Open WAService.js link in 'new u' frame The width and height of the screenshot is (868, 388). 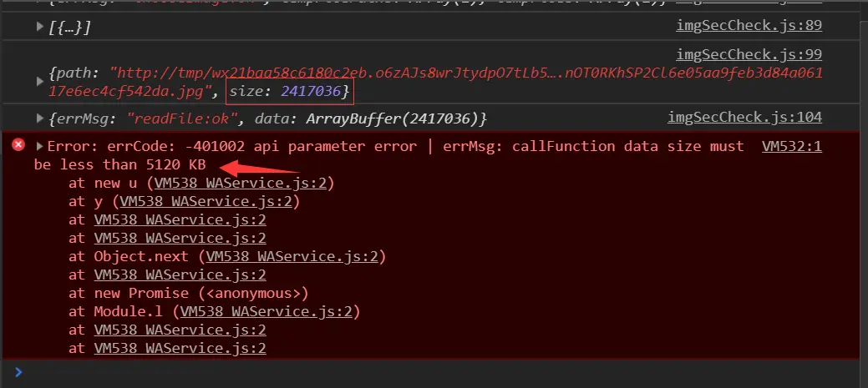[x=241, y=183]
